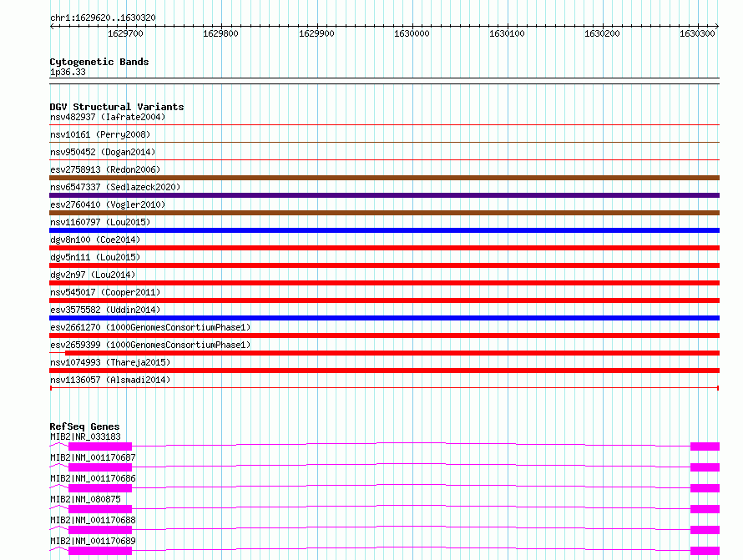This screenshot has height=560, width=743.
Task: Click the chr1:1629620..1630320 coordinate label
Action: 103,18
